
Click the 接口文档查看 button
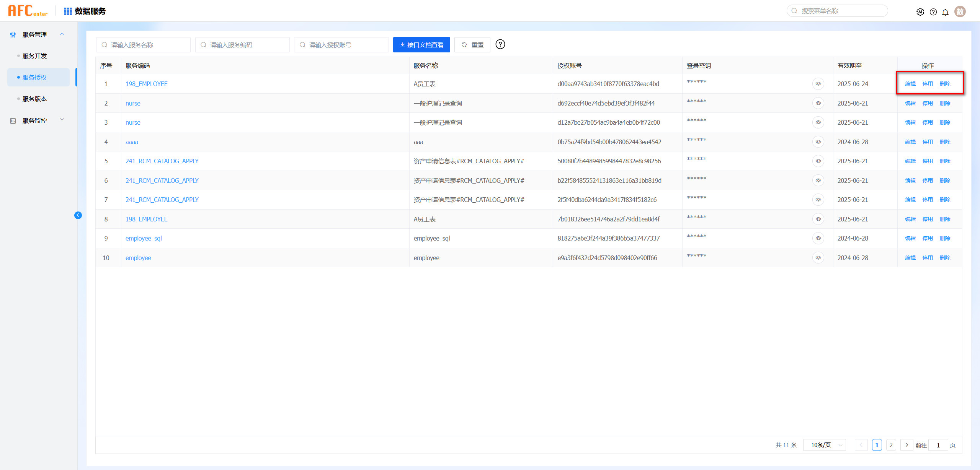pos(421,45)
